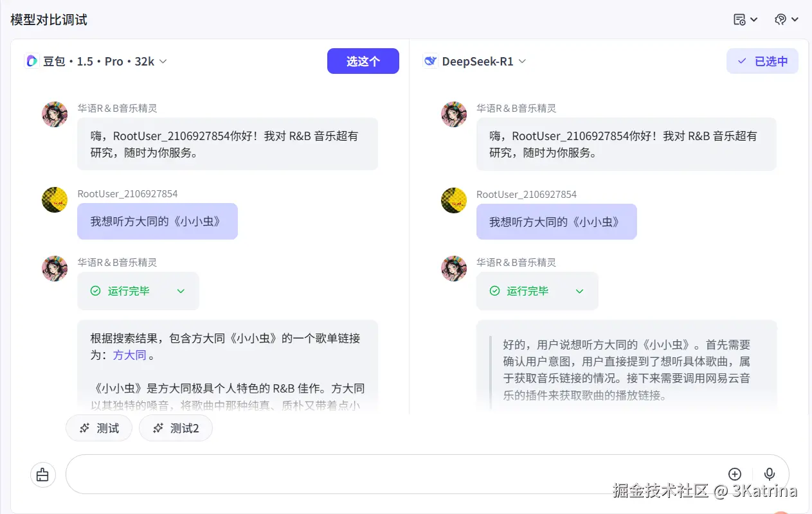Image resolution: width=812 pixels, height=514 pixels.
Task: Click the RootUser avatar in the left panel
Action: coord(55,200)
